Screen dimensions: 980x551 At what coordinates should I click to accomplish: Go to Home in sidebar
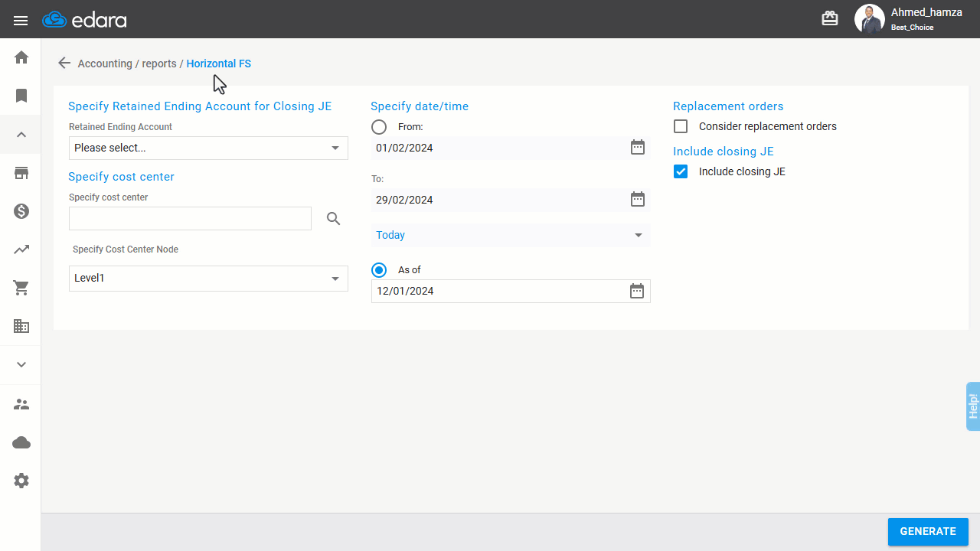(x=21, y=57)
